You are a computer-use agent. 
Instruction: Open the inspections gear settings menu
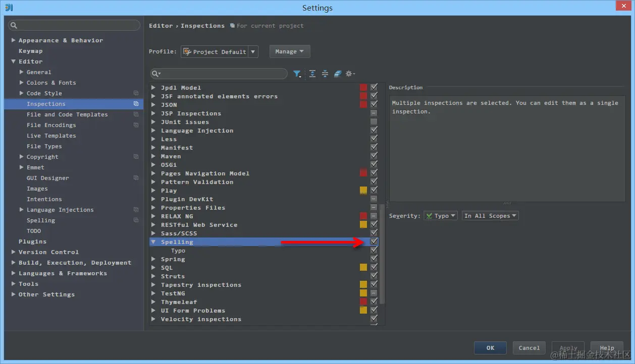click(350, 74)
